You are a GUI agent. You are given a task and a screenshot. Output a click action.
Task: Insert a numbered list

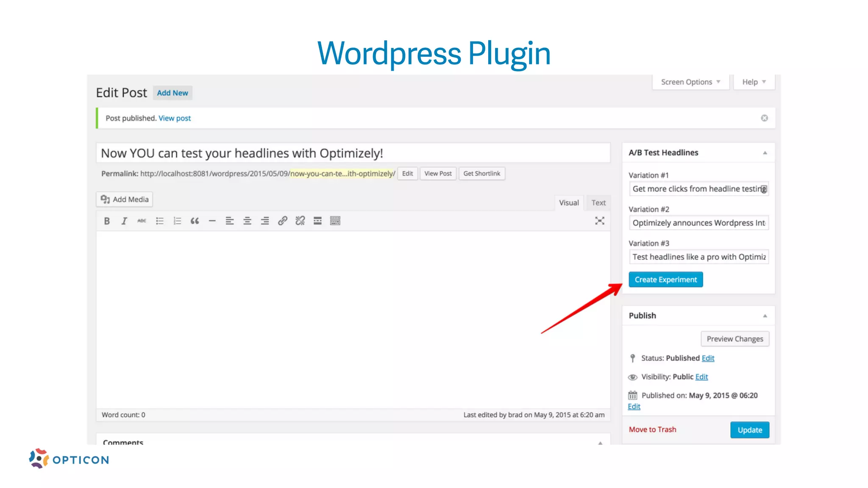point(177,221)
